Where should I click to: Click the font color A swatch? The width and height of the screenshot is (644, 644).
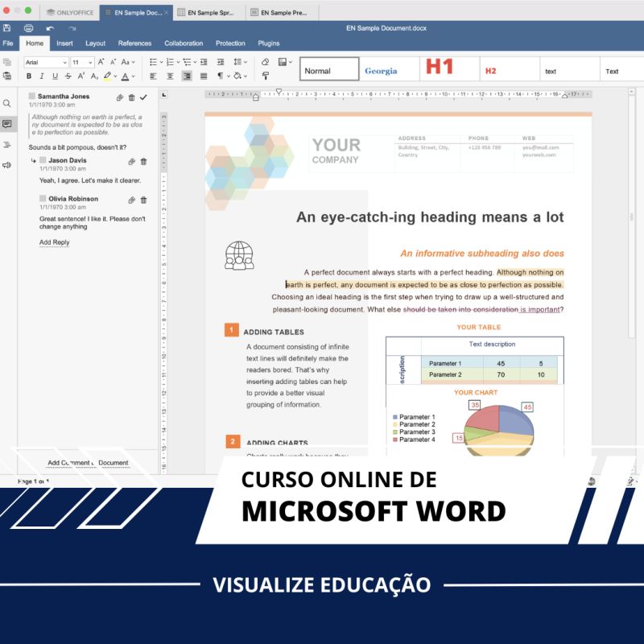coord(126,76)
